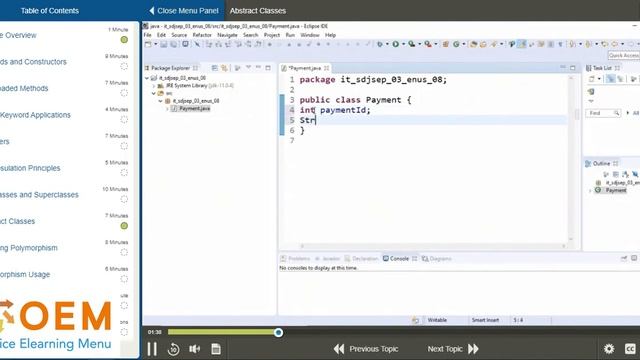Click the Save disk icon in toolbar
The width and height of the screenshot is (640, 360).
[164, 44]
